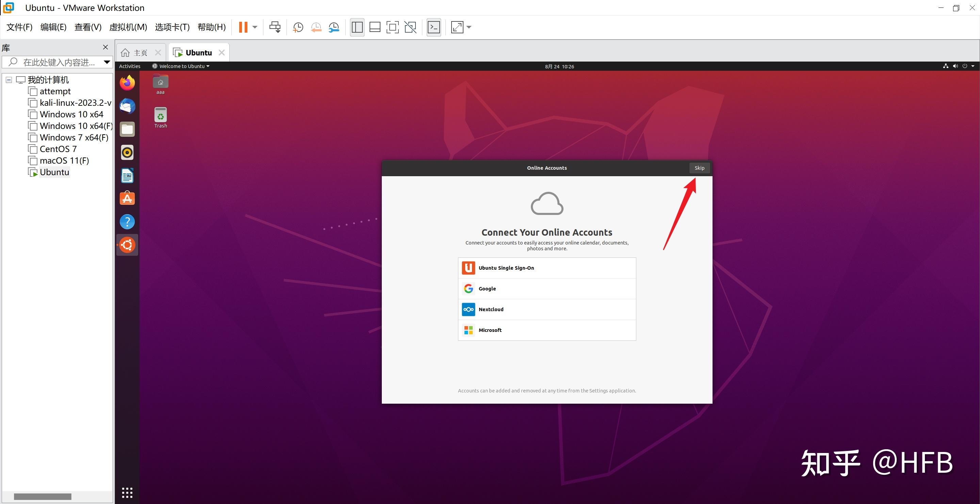This screenshot has height=504, width=980.
Task: Expand the library search dropdown arrow
Action: (x=107, y=62)
